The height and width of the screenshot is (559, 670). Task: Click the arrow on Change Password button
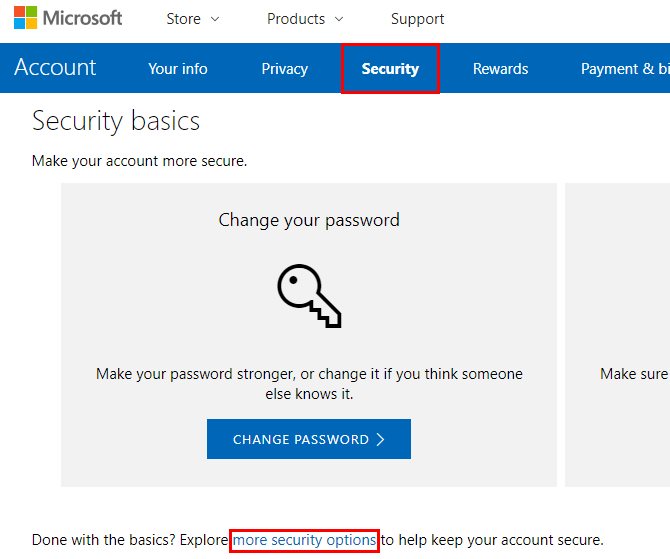click(x=380, y=440)
